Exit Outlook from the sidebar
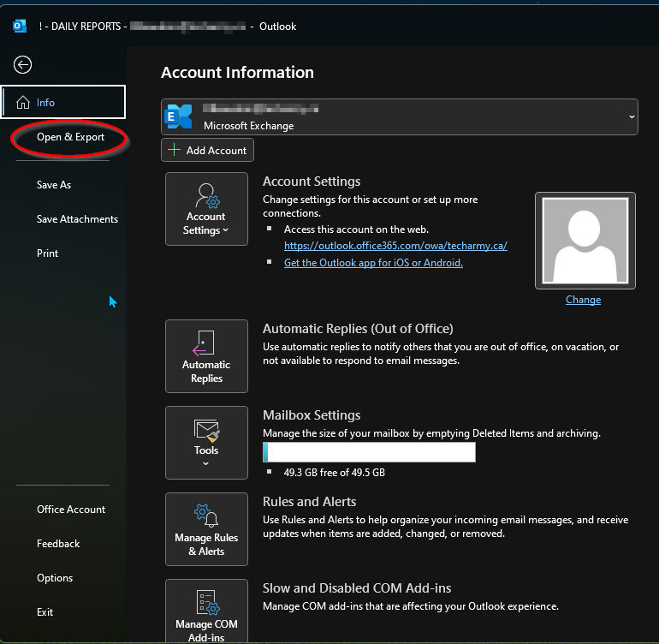 [x=45, y=612]
